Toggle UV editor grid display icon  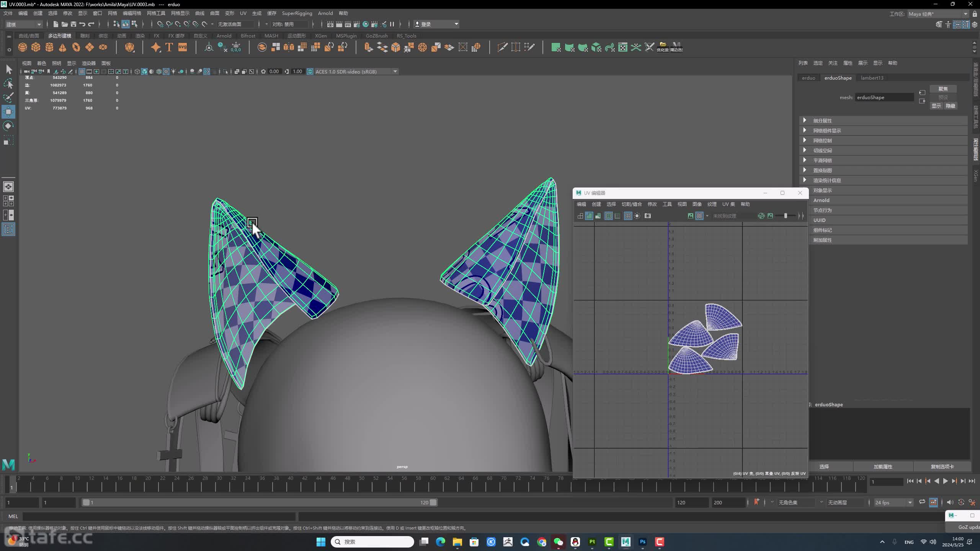click(x=628, y=216)
